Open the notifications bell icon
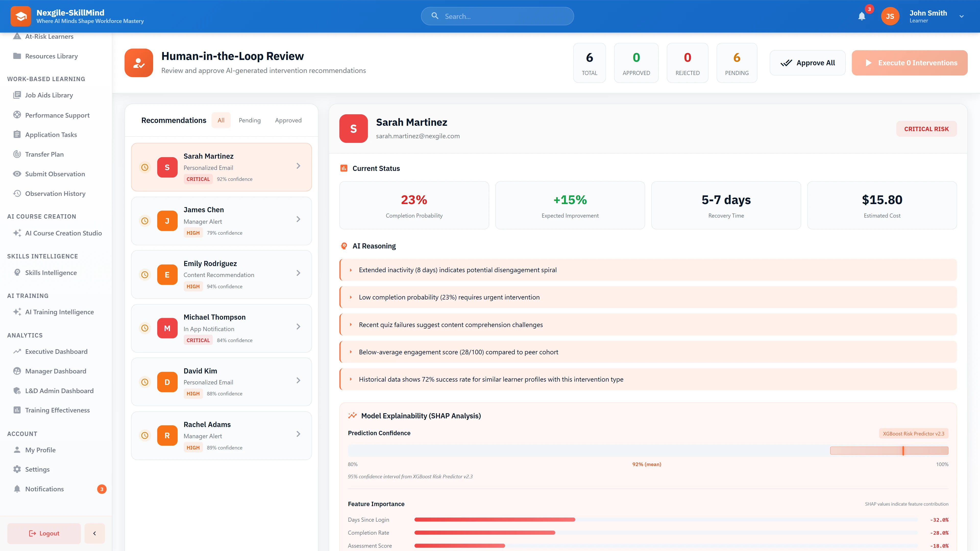Image resolution: width=980 pixels, height=551 pixels. [x=862, y=16]
